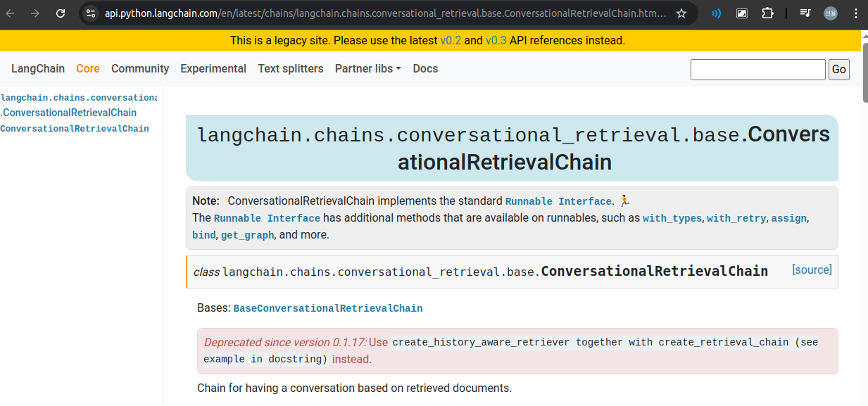Image resolution: width=868 pixels, height=406 pixels.
Task: Open Chrome's three-dot menu
Action: 855,13
